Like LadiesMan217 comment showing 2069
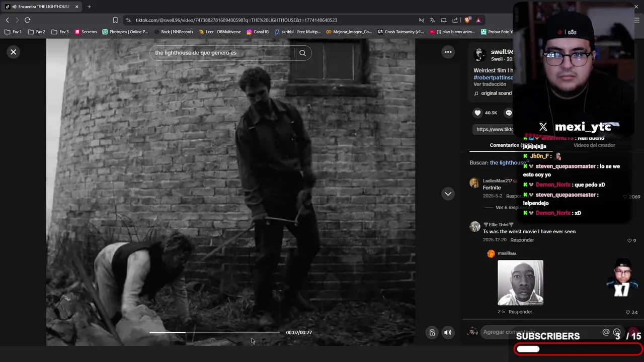The width and height of the screenshot is (644, 362). [625, 197]
